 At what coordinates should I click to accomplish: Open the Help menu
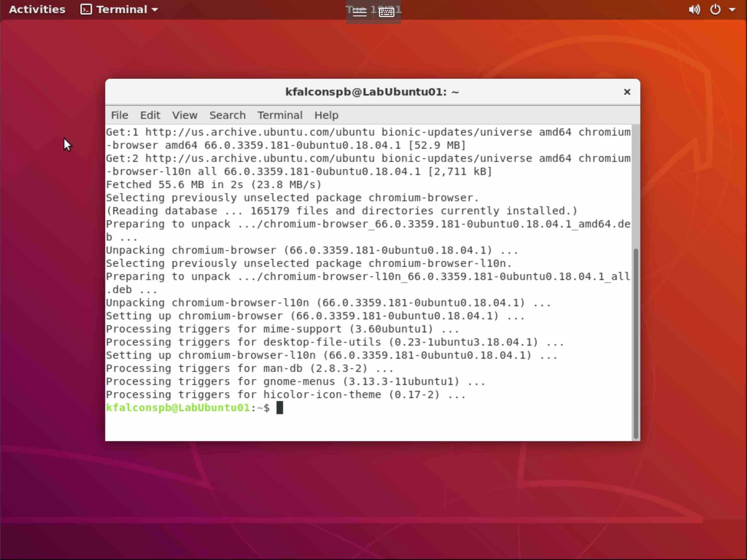point(326,115)
